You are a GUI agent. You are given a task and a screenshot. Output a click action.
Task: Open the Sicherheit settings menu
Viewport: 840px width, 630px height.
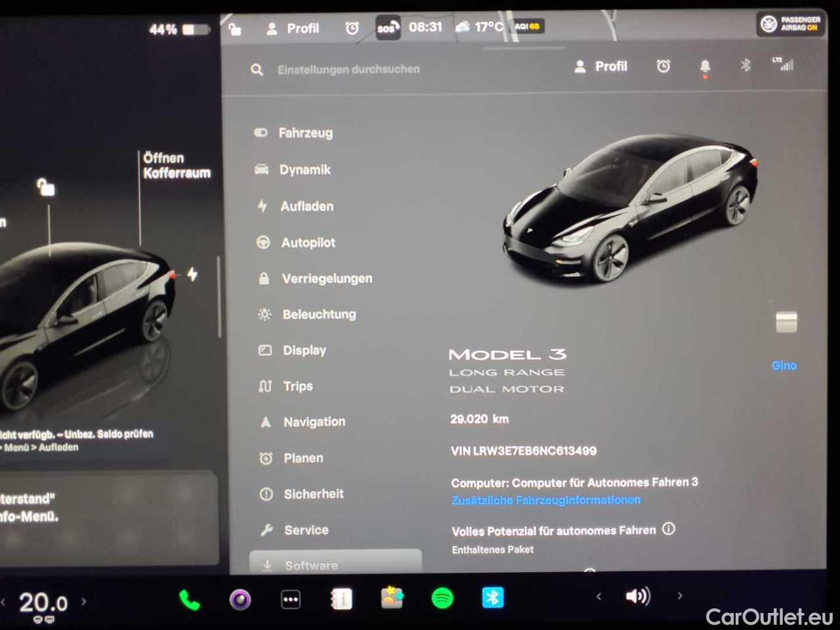tap(301, 493)
